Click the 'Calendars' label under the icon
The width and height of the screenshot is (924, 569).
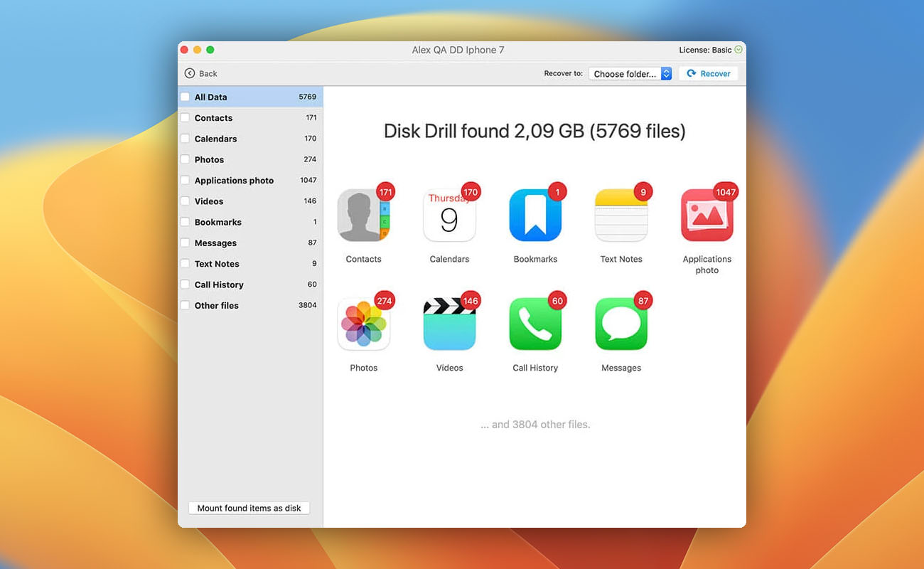click(449, 260)
